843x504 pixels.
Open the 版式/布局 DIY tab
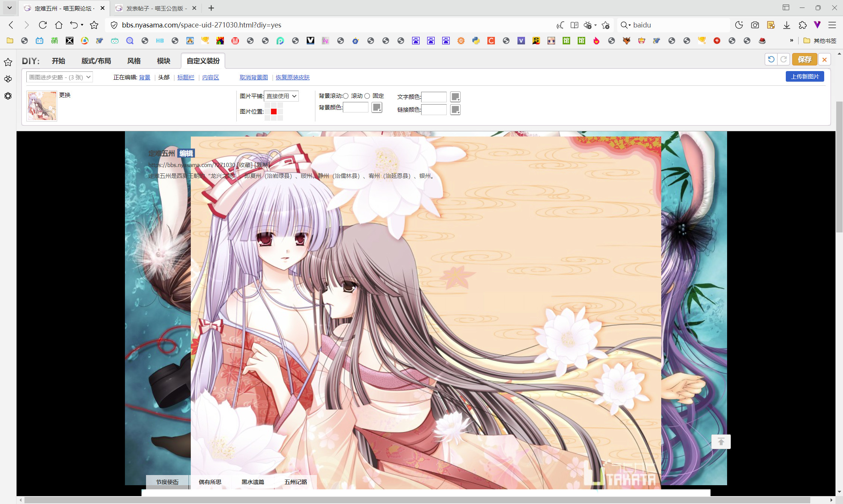[96, 61]
